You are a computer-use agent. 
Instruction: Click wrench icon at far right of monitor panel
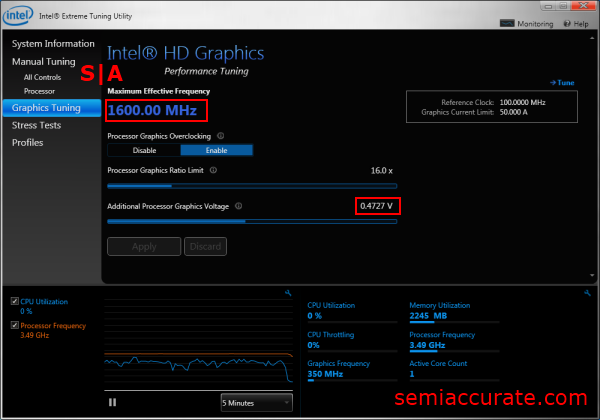587,293
